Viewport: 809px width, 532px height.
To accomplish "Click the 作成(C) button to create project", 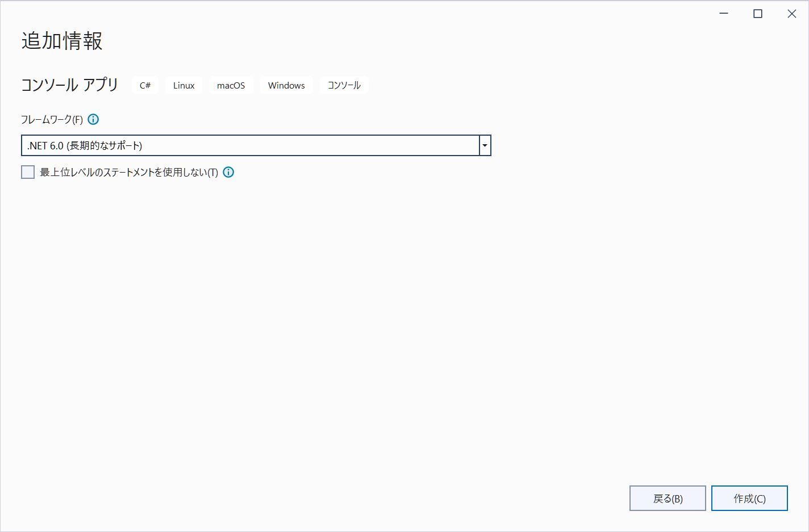I will coord(749,498).
